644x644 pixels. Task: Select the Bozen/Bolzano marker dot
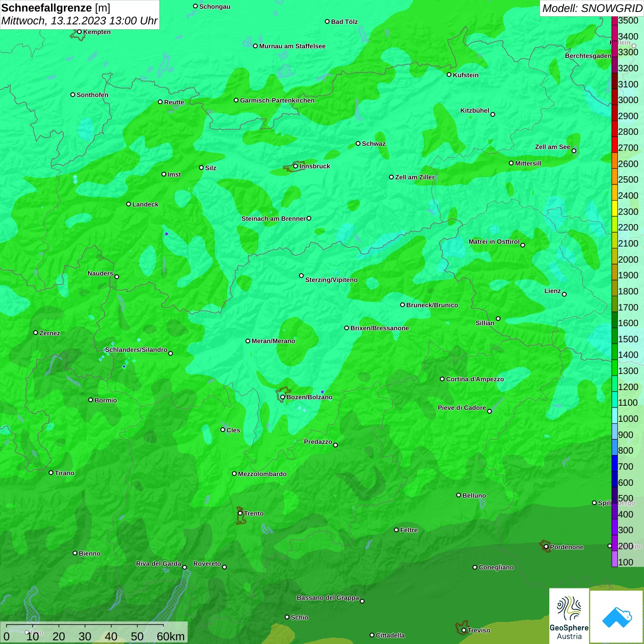click(282, 397)
